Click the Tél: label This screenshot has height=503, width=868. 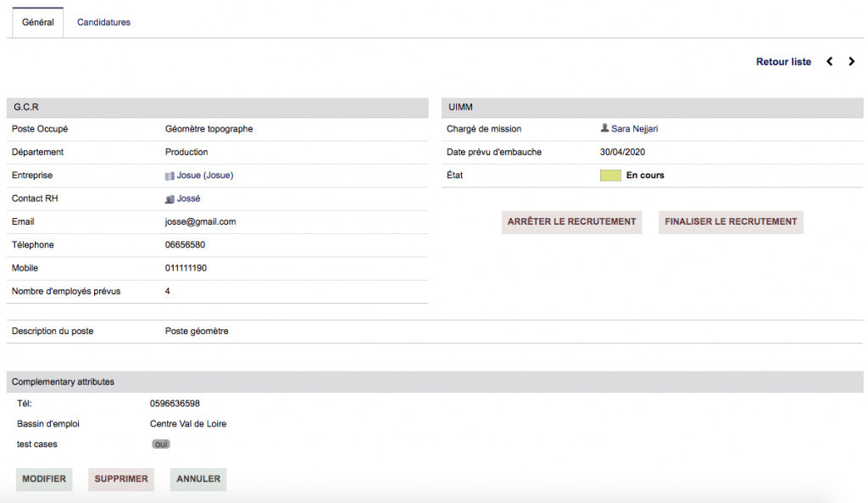(x=25, y=404)
